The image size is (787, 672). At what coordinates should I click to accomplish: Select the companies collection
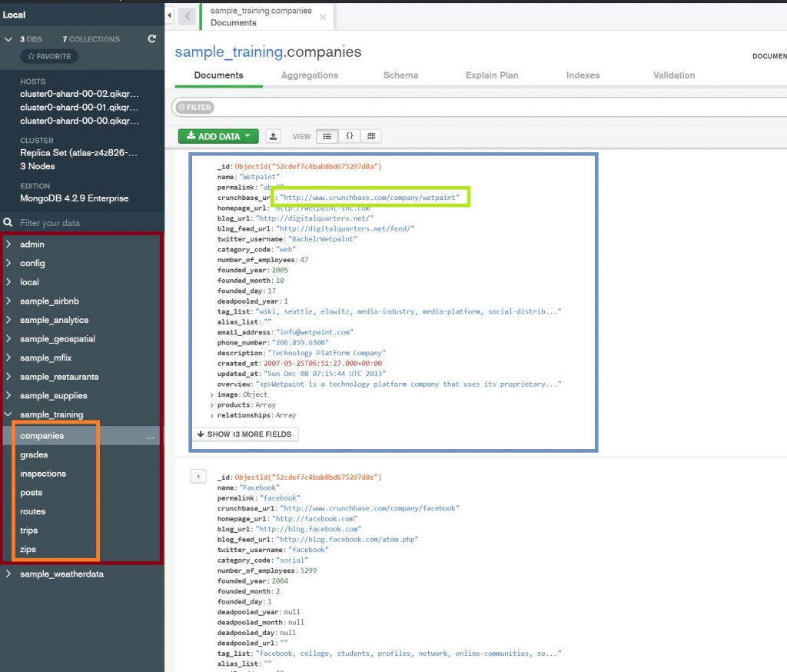pos(42,436)
